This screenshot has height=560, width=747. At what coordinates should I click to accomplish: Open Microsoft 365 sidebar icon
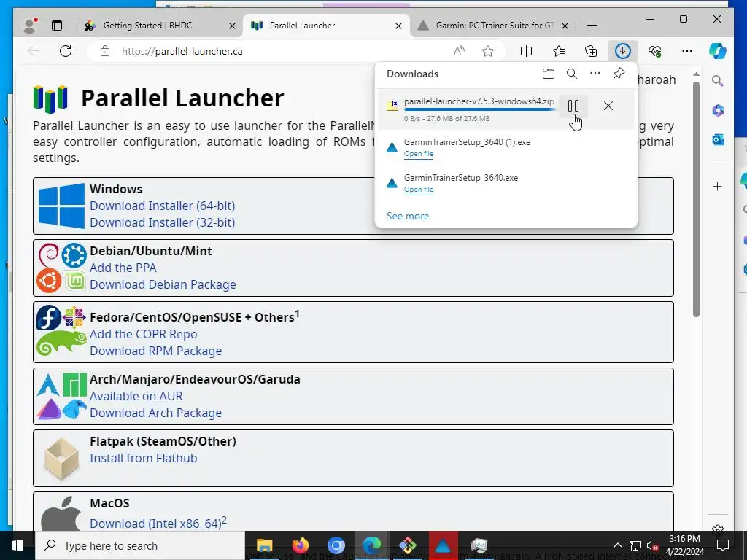coord(718,111)
